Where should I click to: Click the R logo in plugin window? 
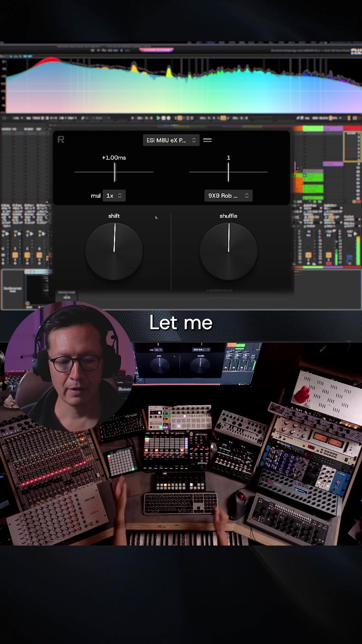[x=61, y=140]
